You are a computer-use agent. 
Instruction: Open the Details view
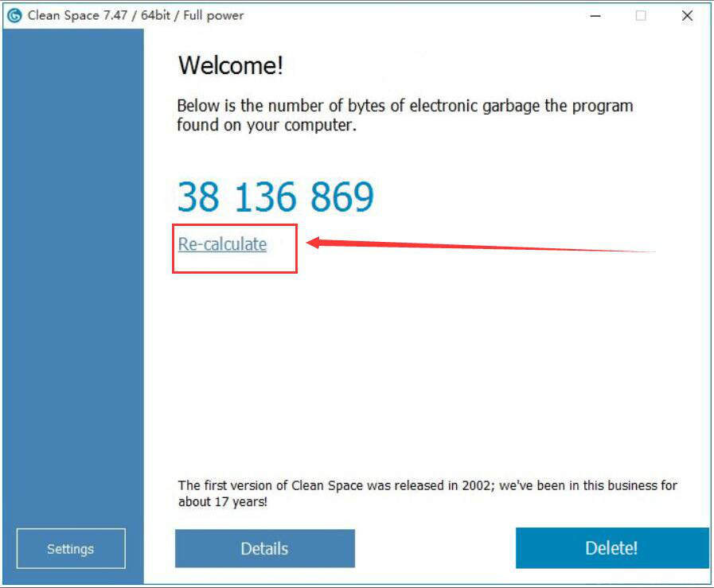(264, 548)
